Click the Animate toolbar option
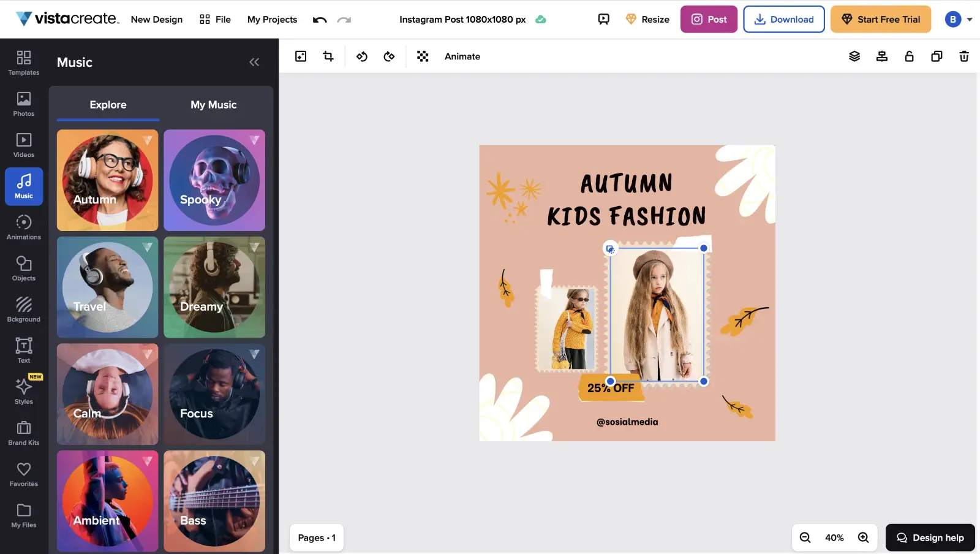The height and width of the screenshot is (554, 980). 462,56
